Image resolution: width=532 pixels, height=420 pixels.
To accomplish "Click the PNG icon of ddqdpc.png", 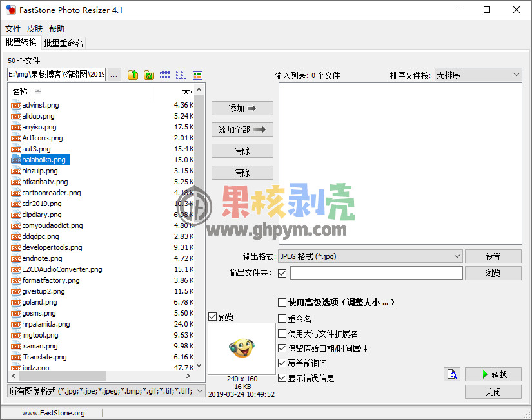I will pos(16,236).
